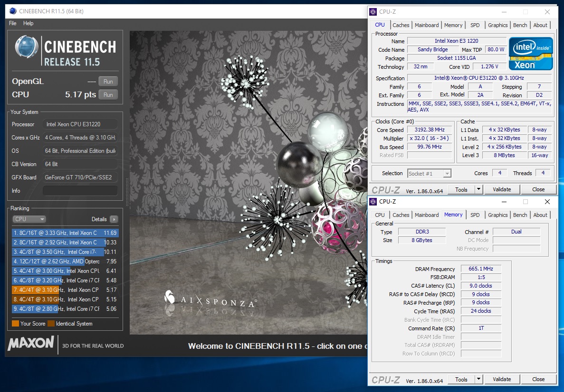564x392 pixels.
Task: Click Validate in bottom CPU-Z window
Action: tap(502, 379)
